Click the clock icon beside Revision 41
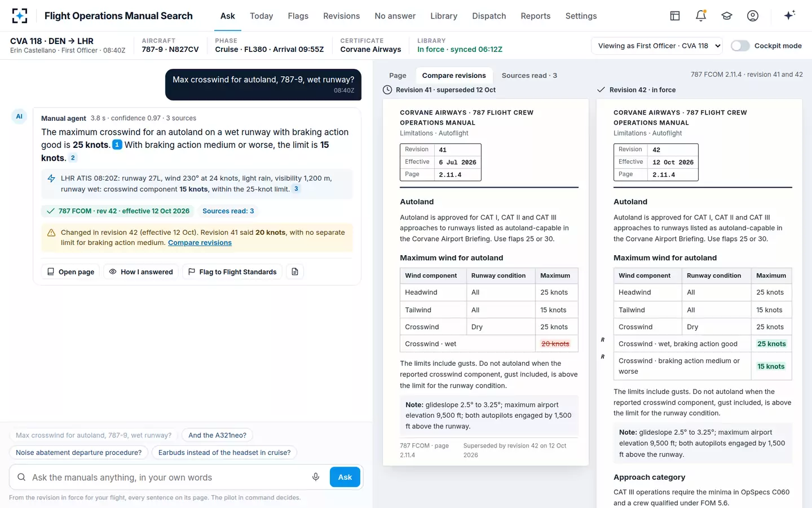Image resolution: width=812 pixels, height=508 pixels. pos(387,90)
